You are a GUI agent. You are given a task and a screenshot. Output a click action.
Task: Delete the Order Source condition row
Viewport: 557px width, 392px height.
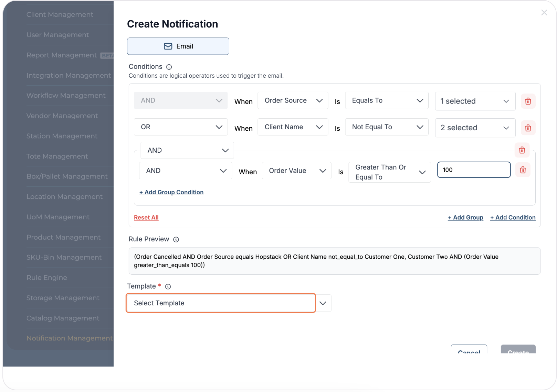coord(528,101)
